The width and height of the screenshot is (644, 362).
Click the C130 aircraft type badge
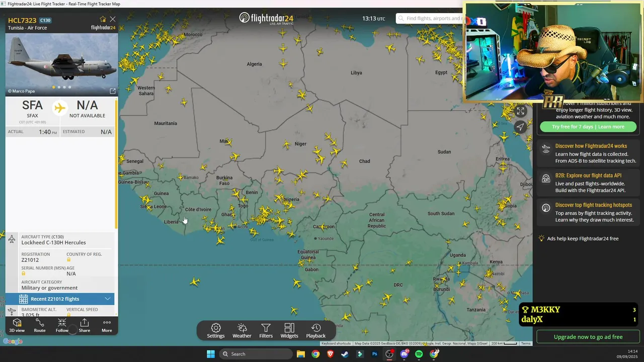click(45, 20)
